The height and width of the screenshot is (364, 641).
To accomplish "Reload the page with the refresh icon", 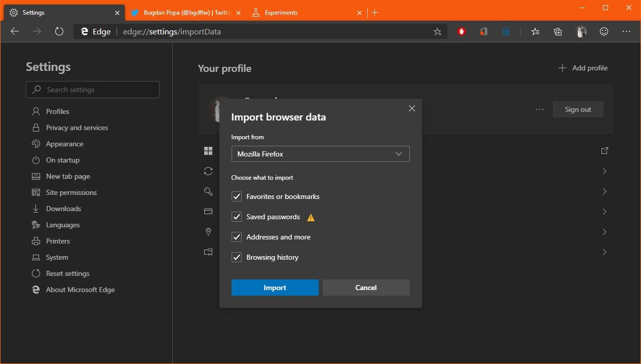I will (x=59, y=31).
